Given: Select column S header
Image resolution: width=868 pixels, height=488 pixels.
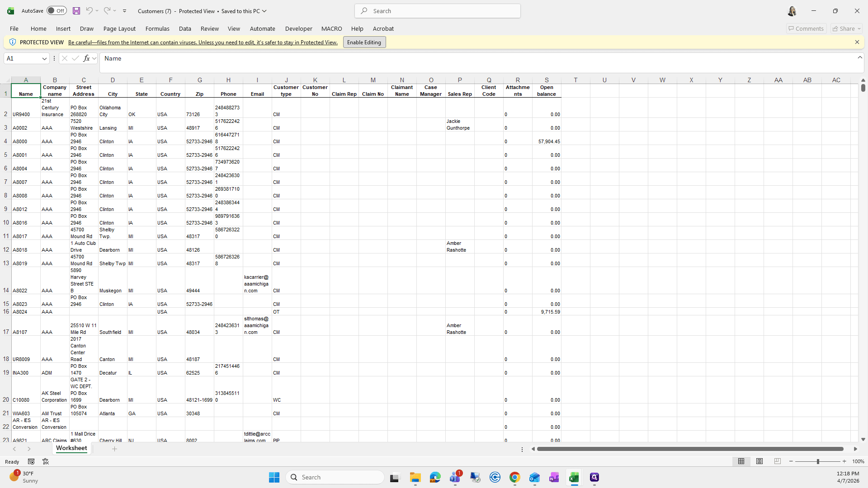Looking at the screenshot, I should click(x=547, y=80).
